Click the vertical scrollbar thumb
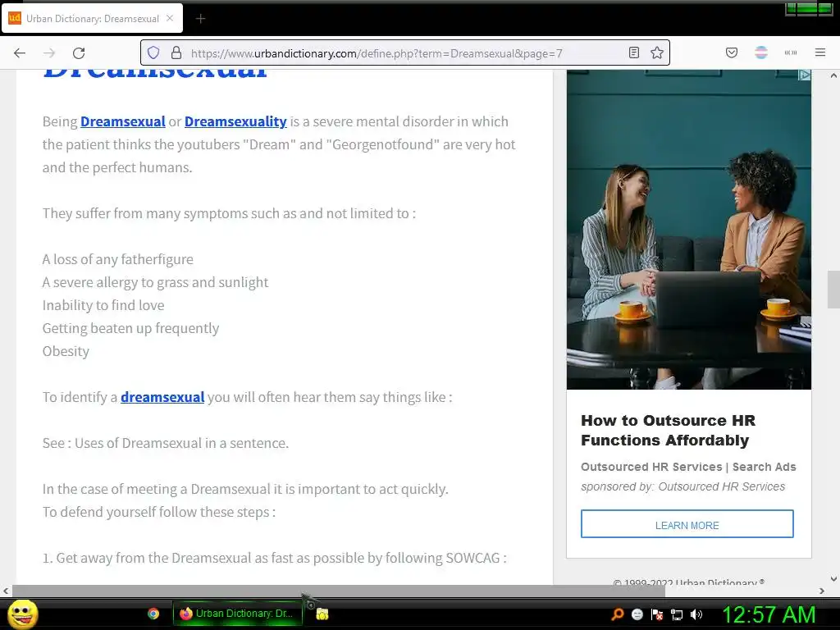Viewport: 840px width, 630px height. click(x=833, y=290)
